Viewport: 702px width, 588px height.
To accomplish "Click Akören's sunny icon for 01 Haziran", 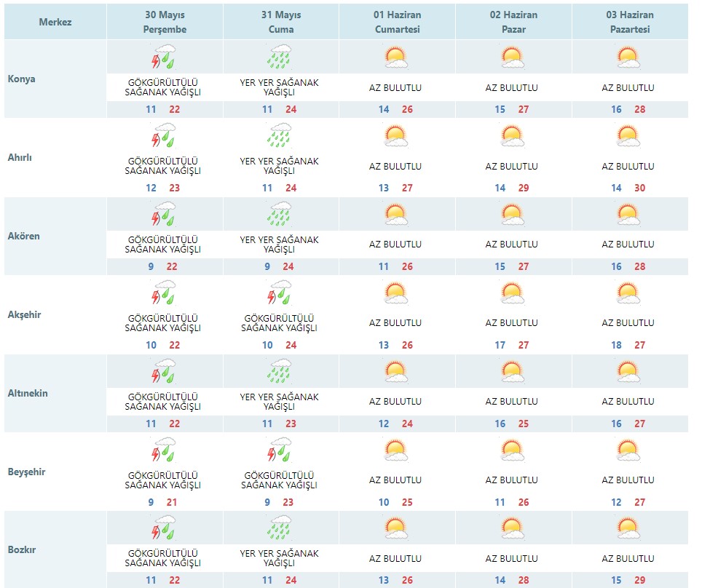I will (396, 214).
